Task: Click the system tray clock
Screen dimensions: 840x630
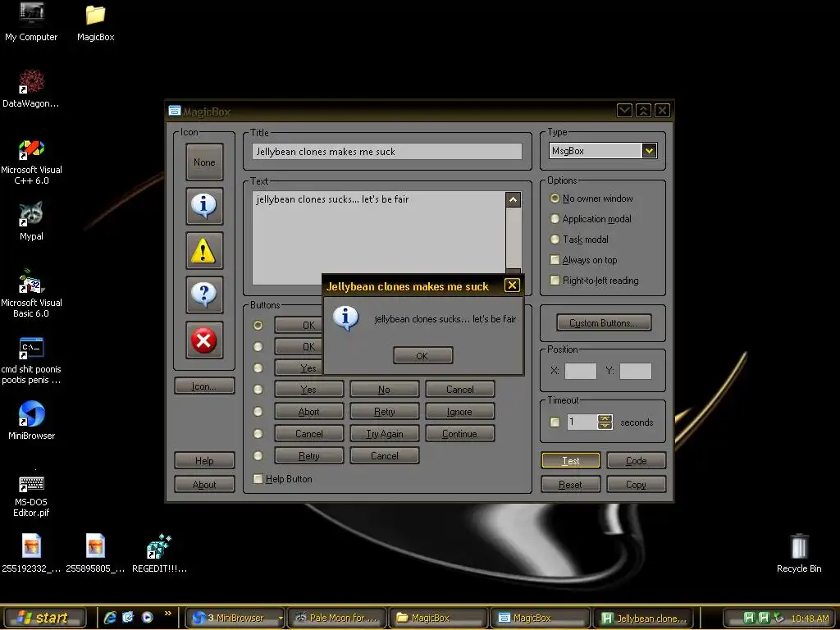Action: (810, 619)
